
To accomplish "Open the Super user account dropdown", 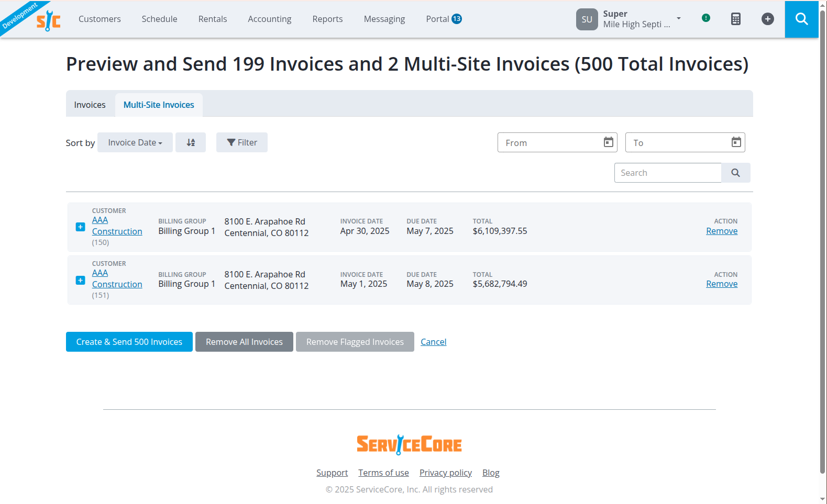I will [628, 19].
